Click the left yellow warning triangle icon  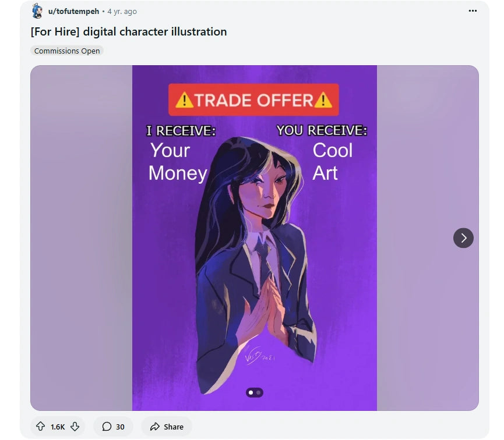click(184, 100)
